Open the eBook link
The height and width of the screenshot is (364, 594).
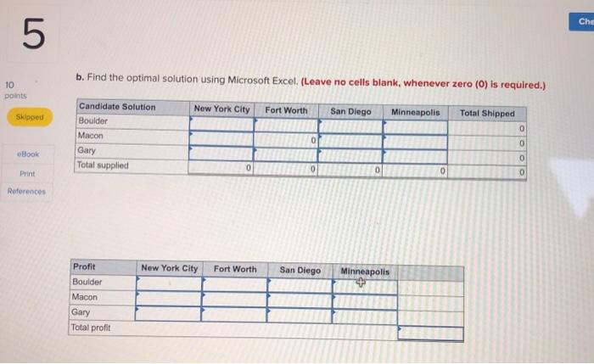coord(28,154)
